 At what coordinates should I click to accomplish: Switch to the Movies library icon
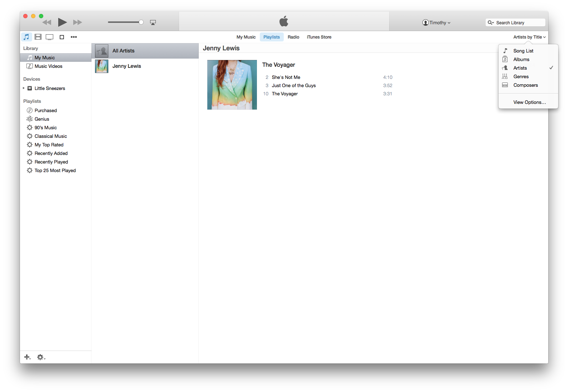tap(38, 37)
